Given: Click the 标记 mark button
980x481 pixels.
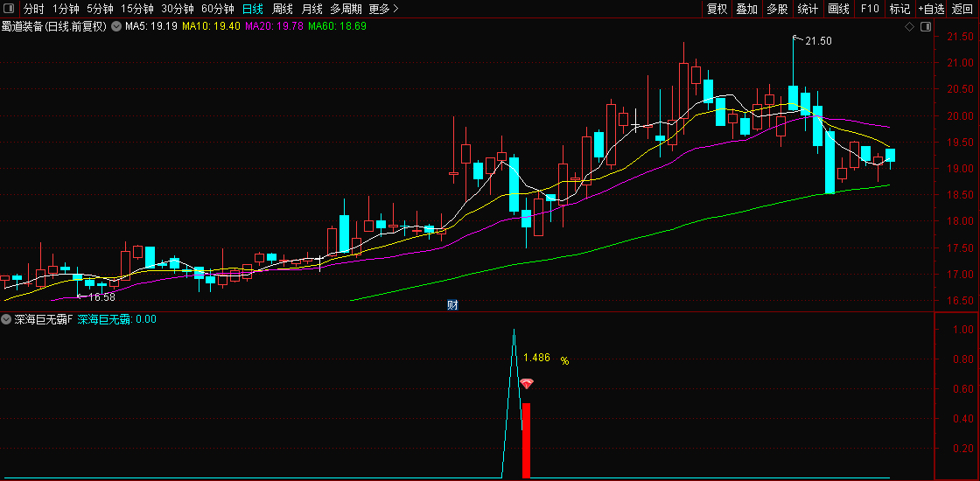Looking at the screenshot, I should point(900,9).
